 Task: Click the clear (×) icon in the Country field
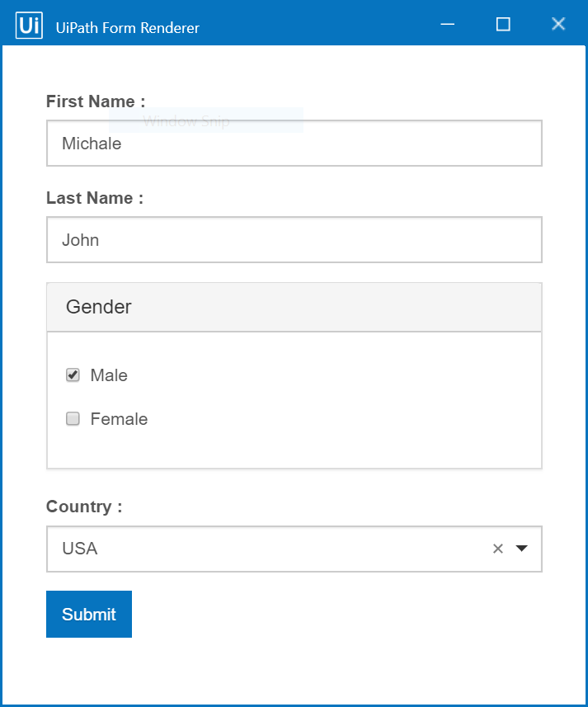pyautogui.click(x=497, y=548)
